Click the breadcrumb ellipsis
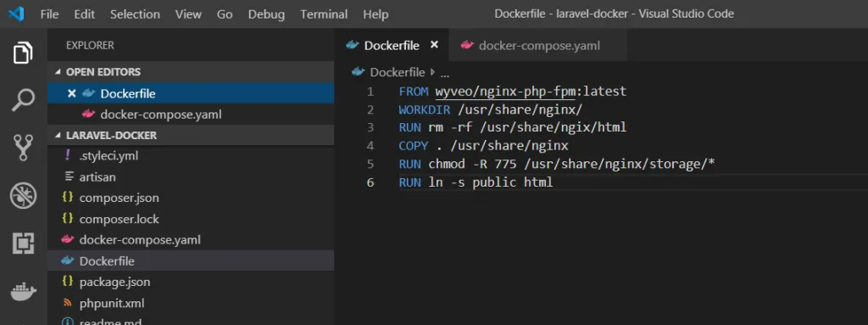This screenshot has height=325, width=868. click(x=444, y=74)
